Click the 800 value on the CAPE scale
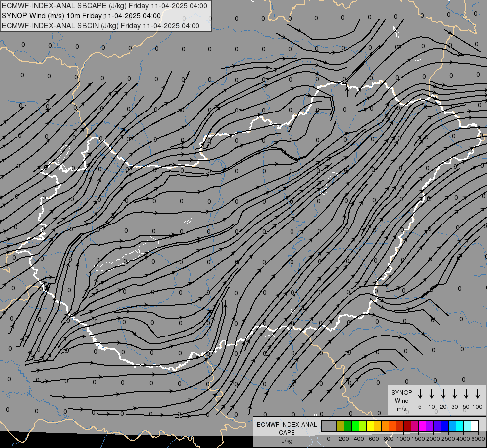 (389, 439)
